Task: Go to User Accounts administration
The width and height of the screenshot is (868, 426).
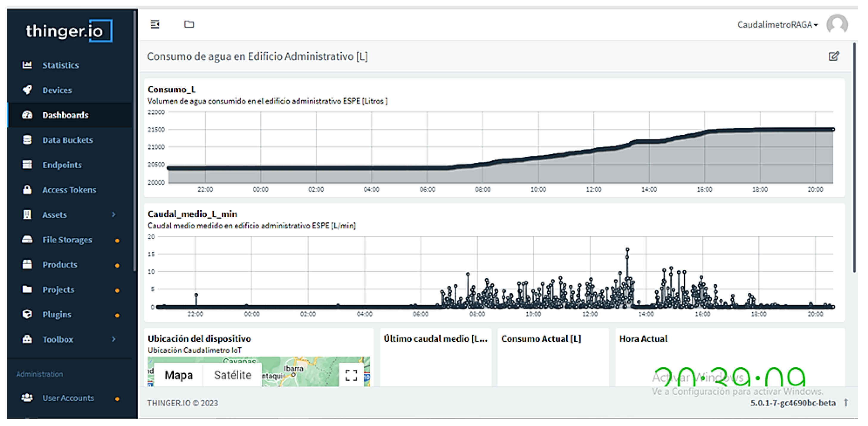Action: pyautogui.click(x=68, y=398)
